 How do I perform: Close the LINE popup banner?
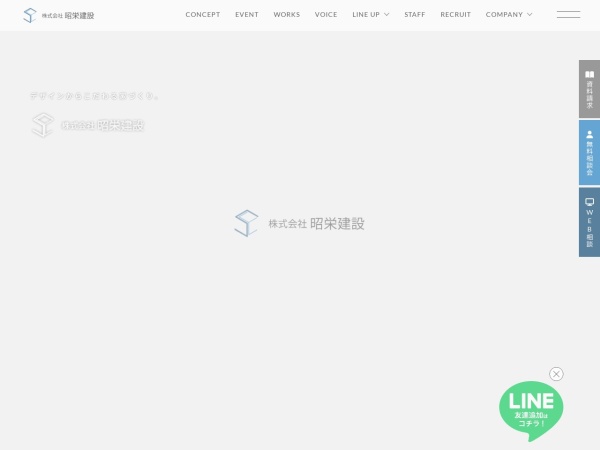[556, 374]
